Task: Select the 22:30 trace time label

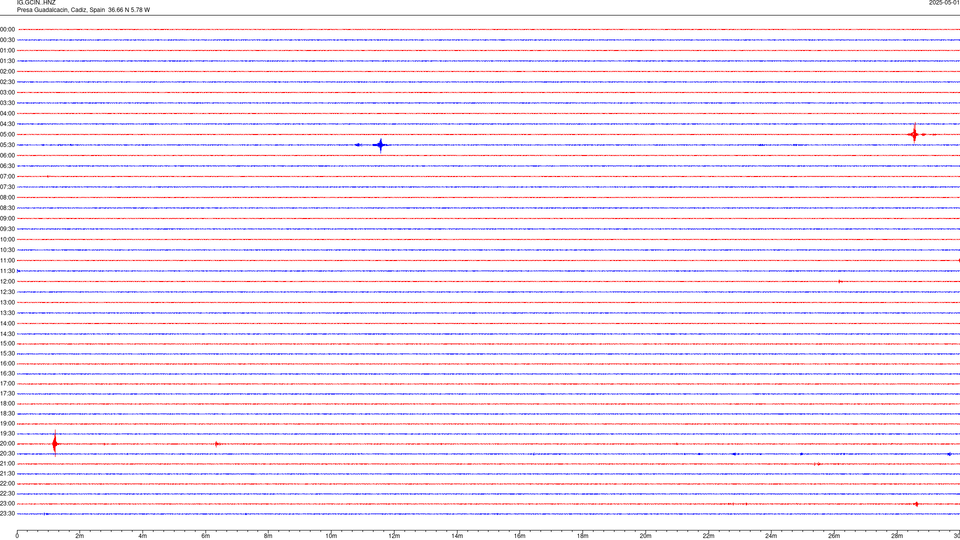Action: [x=7, y=494]
